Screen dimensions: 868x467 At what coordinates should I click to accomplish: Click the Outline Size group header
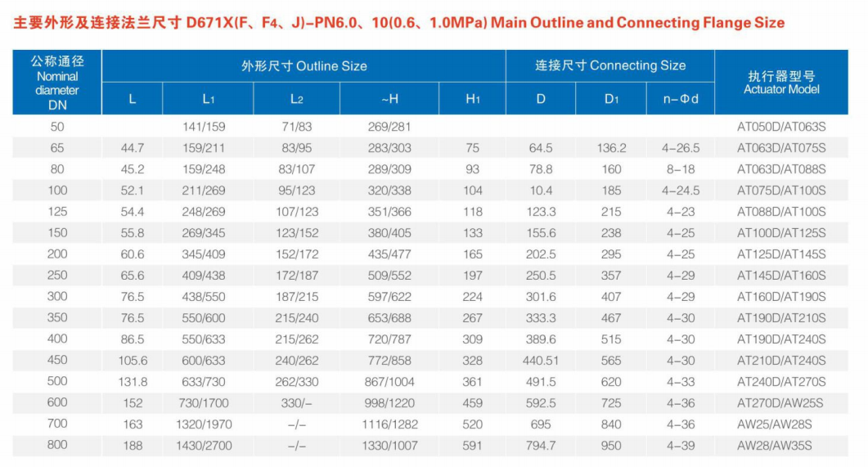coord(304,65)
